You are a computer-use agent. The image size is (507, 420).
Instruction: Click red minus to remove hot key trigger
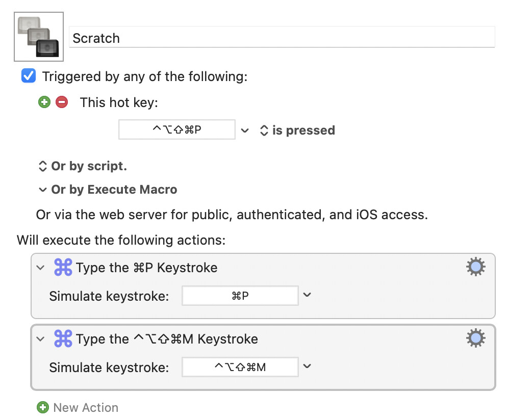62,102
